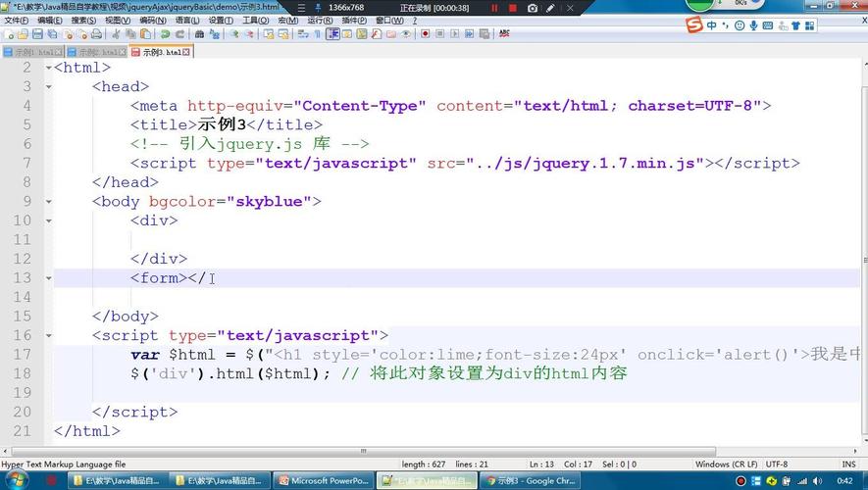Toggle the Monitoring eye toolbar icon
This screenshot has width=868, height=490.
tap(406, 34)
